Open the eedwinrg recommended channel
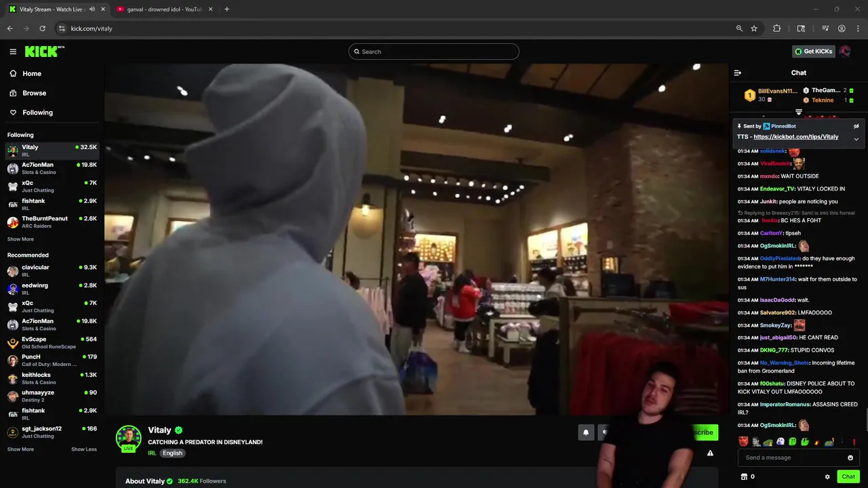The image size is (868, 488). click(x=53, y=289)
